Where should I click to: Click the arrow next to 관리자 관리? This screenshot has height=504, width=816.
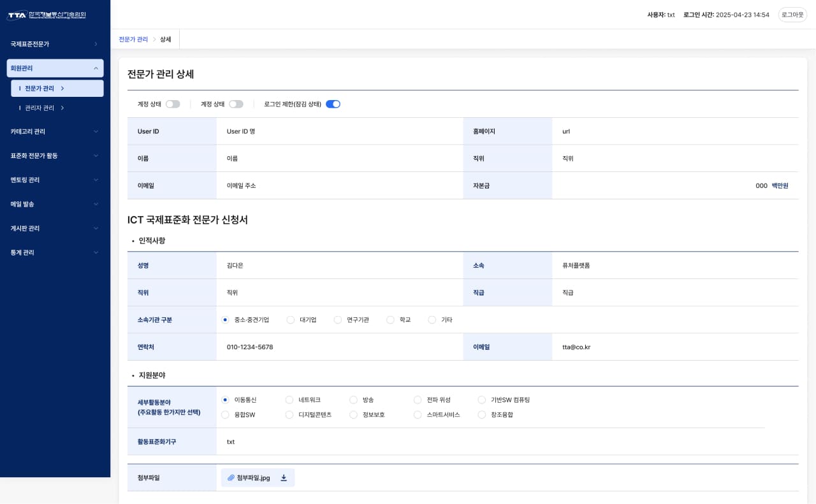(62, 108)
